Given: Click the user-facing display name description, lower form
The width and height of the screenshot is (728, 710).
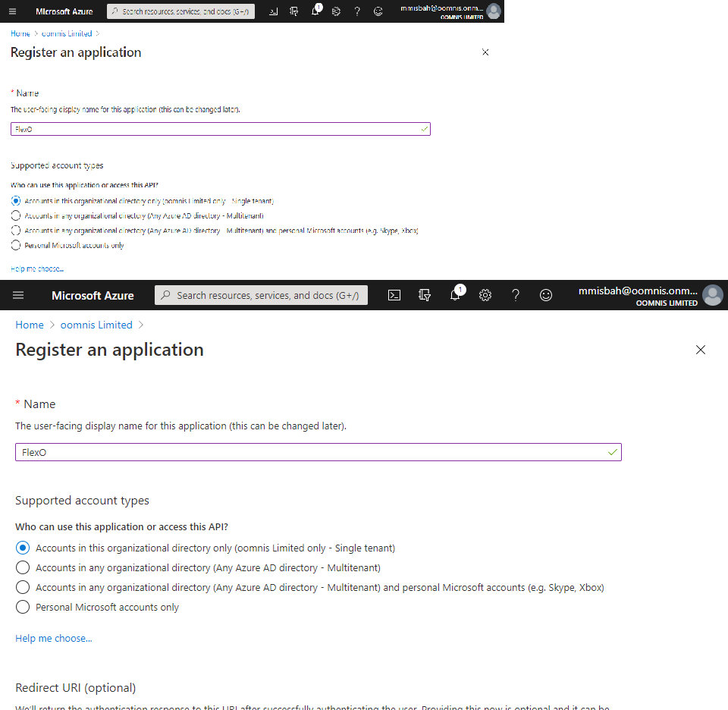Looking at the screenshot, I should point(180,426).
